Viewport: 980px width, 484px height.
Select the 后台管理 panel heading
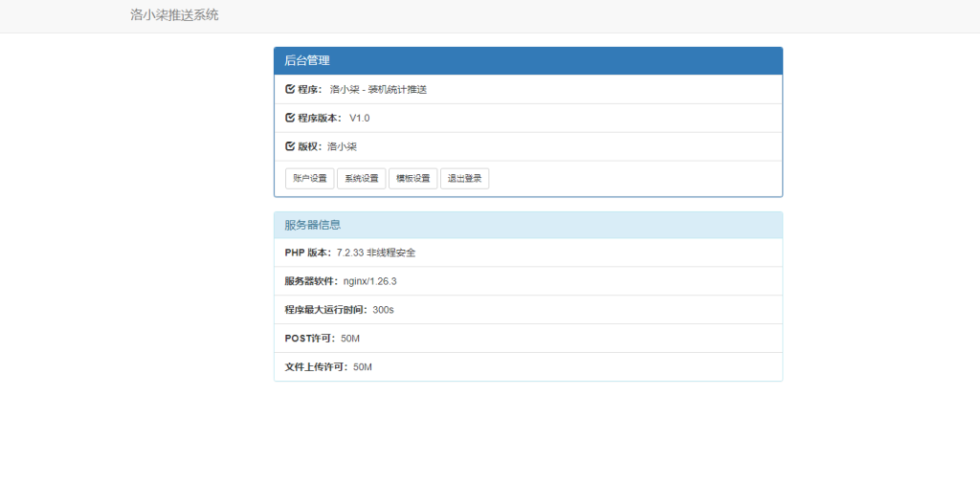[x=528, y=60]
